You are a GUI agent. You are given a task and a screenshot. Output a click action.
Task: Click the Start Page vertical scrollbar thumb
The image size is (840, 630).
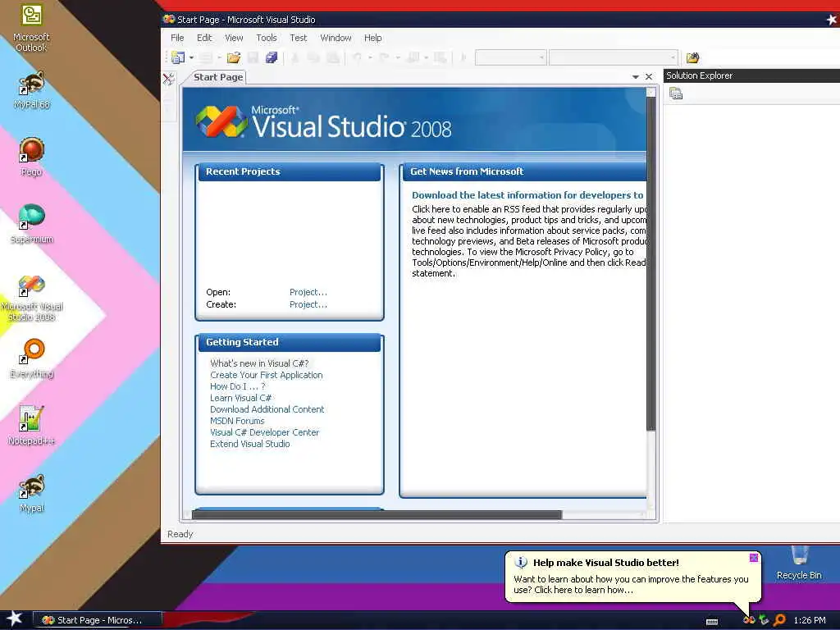(651, 262)
